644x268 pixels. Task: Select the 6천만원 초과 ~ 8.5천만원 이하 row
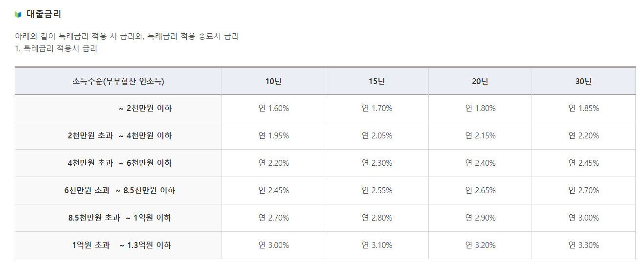[325, 191]
